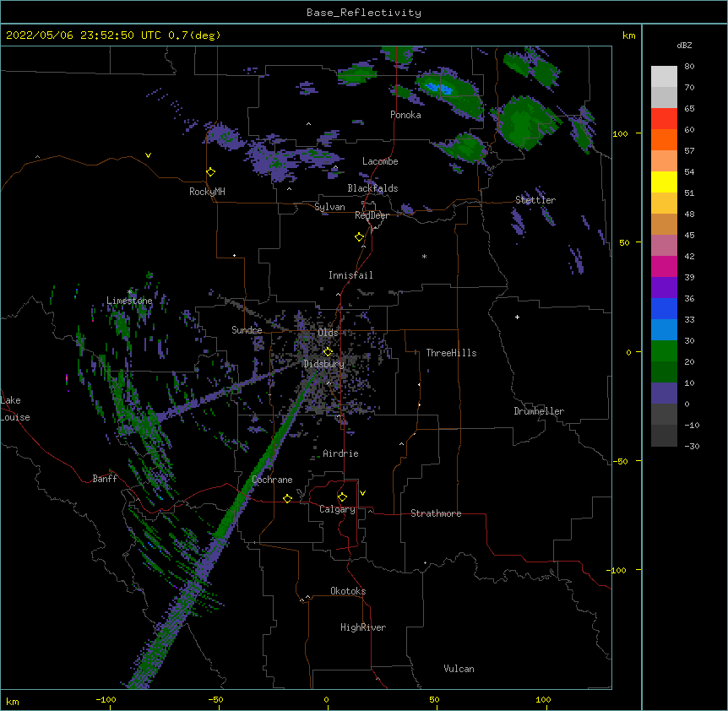Click the white asterisk above the Limestone label

(129, 292)
